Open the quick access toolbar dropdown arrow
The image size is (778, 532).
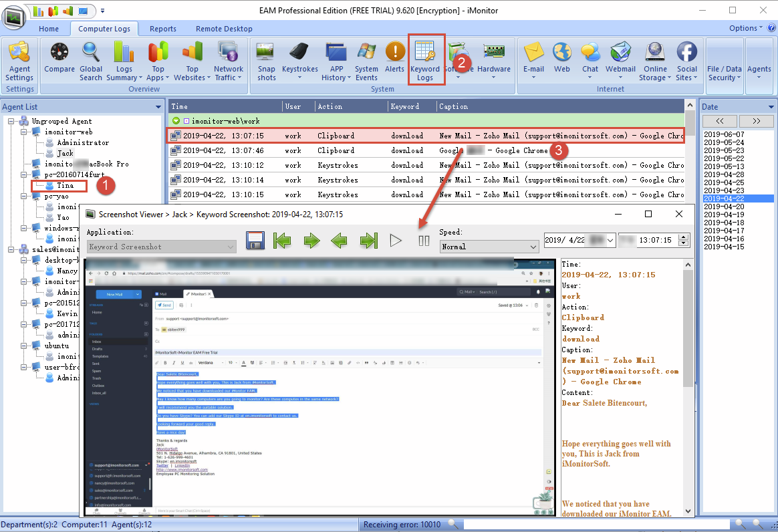click(x=102, y=11)
